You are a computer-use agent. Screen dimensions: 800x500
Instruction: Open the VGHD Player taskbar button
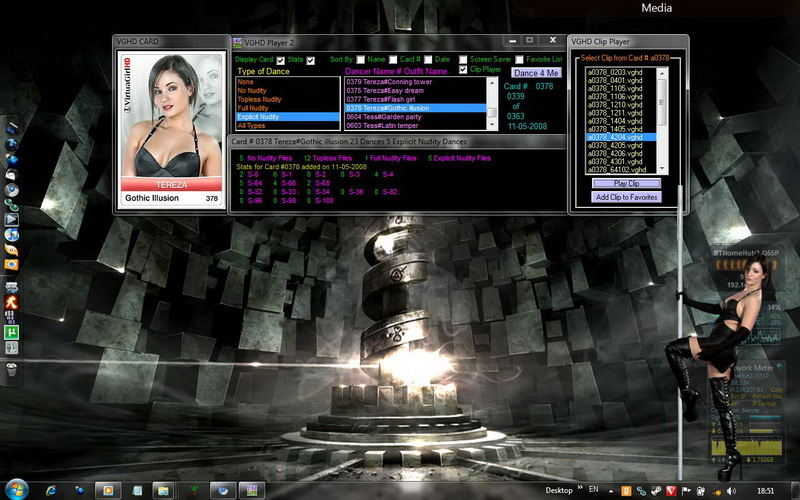click(x=252, y=491)
